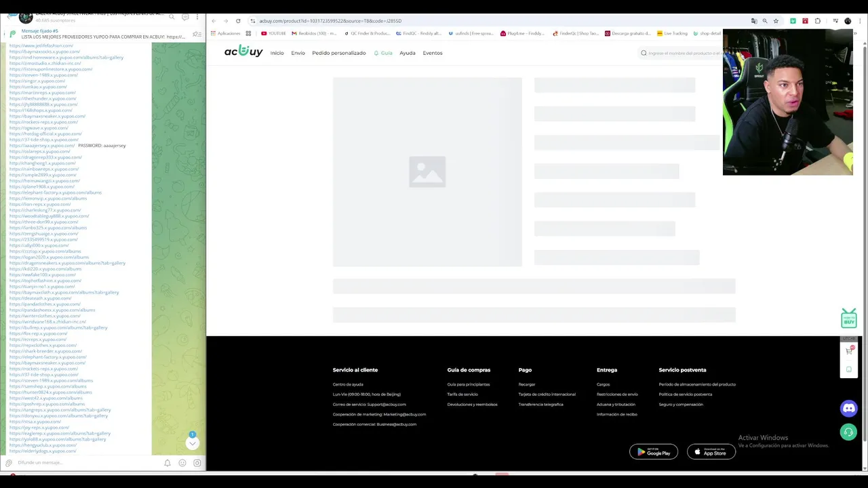This screenshot has height=488, width=868.
Task: Reload the browser page
Action: 238,21
